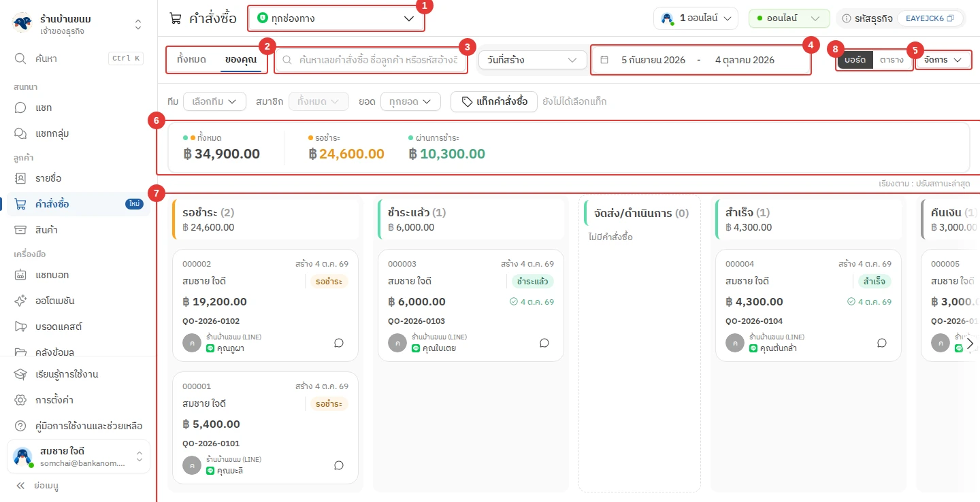Open chat icon on order 000002 card
The image size is (980, 502).
(339, 343)
